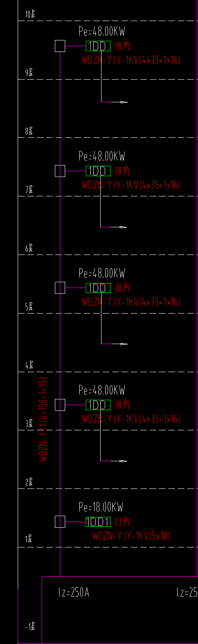This screenshot has width=198, height=644.
Task: Select the 4x35+1x16 cable label on 5层
Action: [x=132, y=302]
